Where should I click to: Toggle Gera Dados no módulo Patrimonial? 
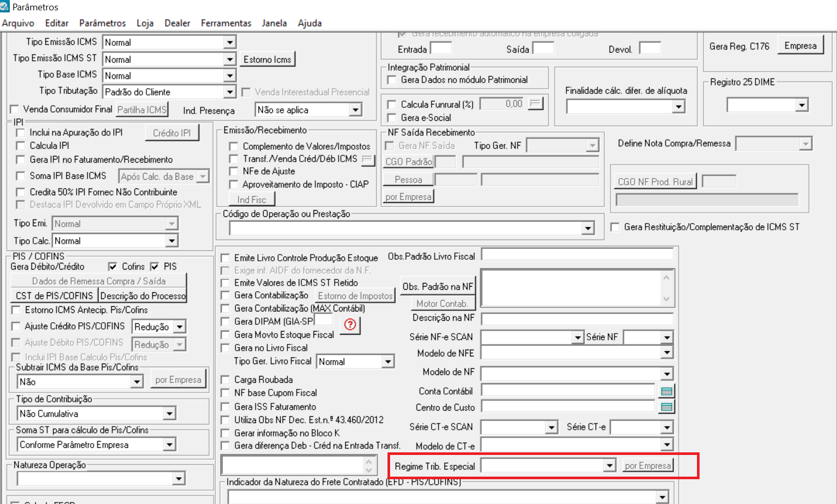coord(392,80)
